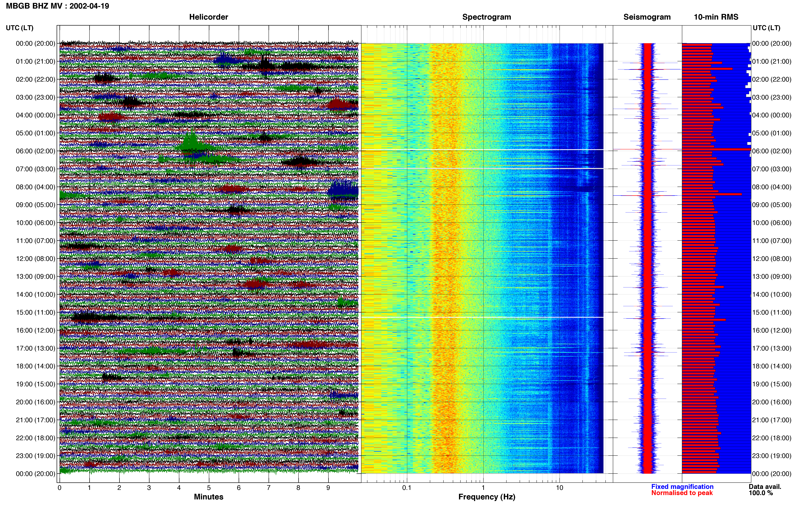Click the left '15:00 (11:00)' time label
Image resolution: width=812 pixels, height=508 pixels.
[x=36, y=313]
